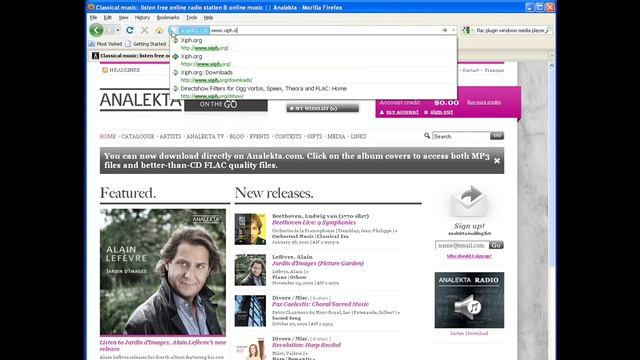Image resolution: width=640 pixels, height=360 pixels.
Task: Click the Headlines RSS feed icon
Action: click(x=105, y=70)
